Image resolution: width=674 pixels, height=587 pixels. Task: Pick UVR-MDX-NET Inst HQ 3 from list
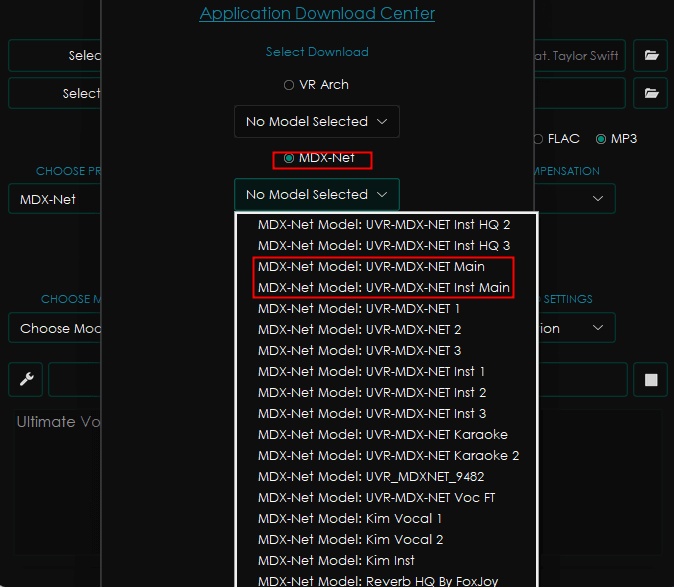384,245
